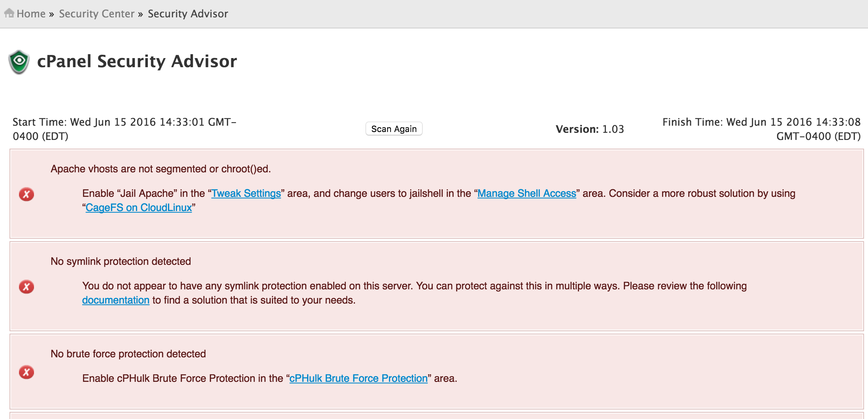Follow the Manage Shell Access link
Screen dimensions: 868x419
click(x=526, y=193)
